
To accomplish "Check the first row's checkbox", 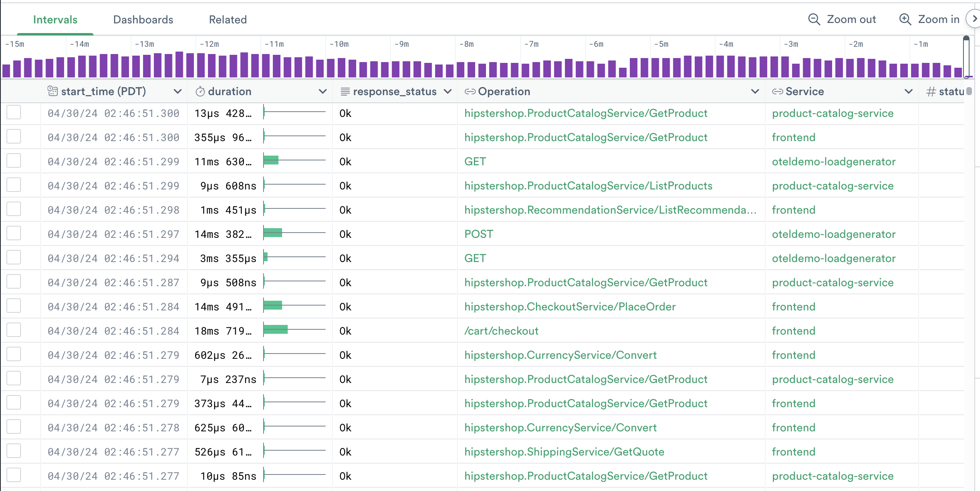I will [14, 112].
